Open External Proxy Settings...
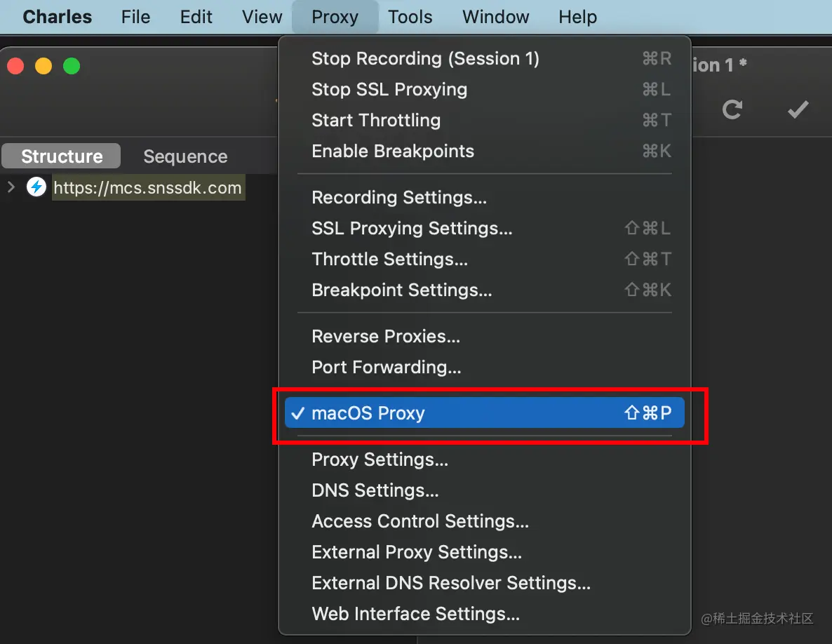The image size is (832, 644). [x=485, y=552]
